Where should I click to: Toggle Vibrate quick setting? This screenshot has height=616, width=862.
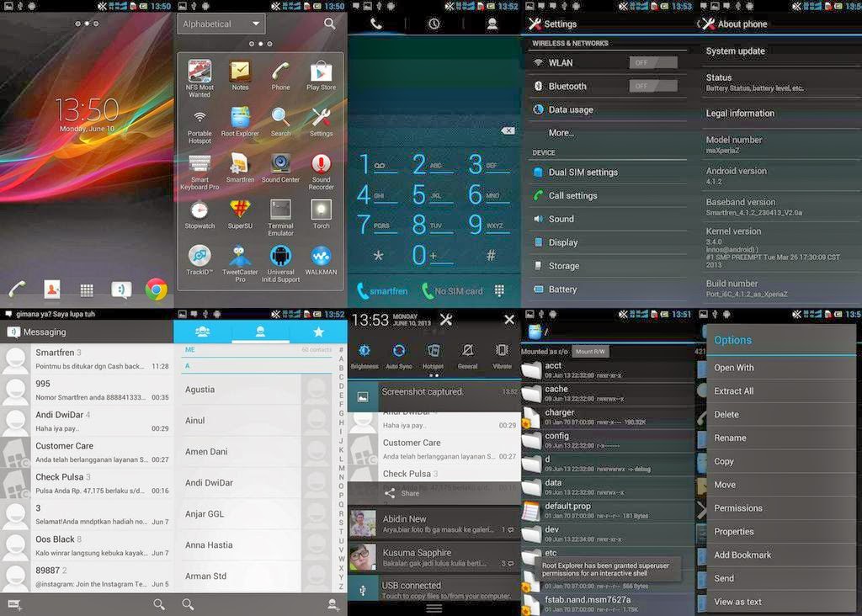[x=502, y=356]
